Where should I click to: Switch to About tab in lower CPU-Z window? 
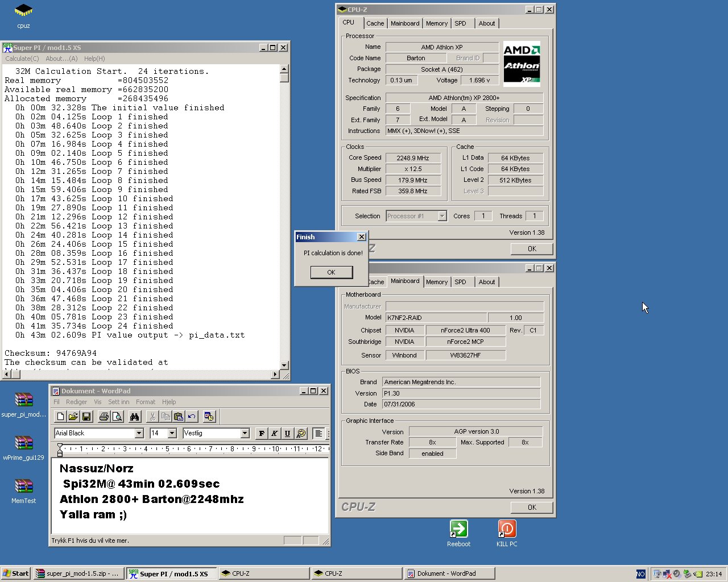tap(487, 282)
